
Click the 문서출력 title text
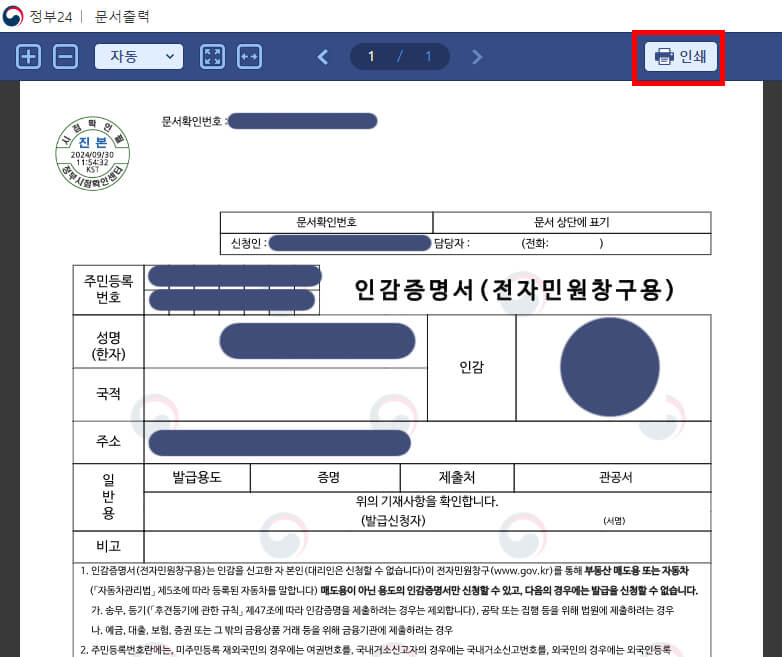122,16
